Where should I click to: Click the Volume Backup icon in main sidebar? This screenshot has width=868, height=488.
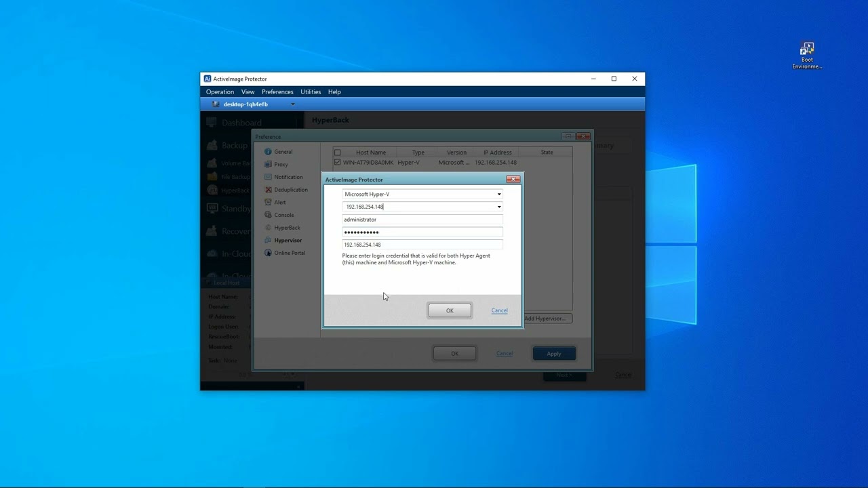(213, 163)
